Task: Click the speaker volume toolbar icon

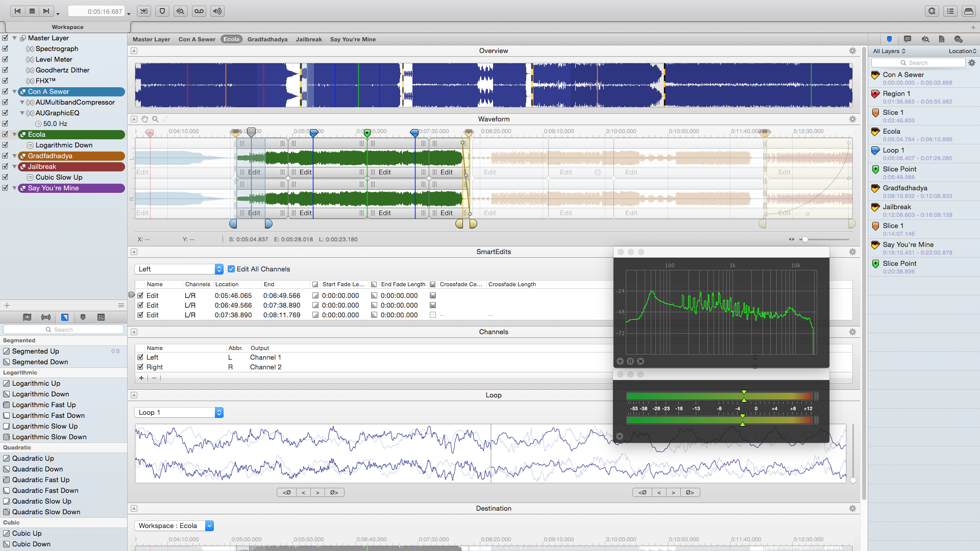Action: (x=217, y=11)
